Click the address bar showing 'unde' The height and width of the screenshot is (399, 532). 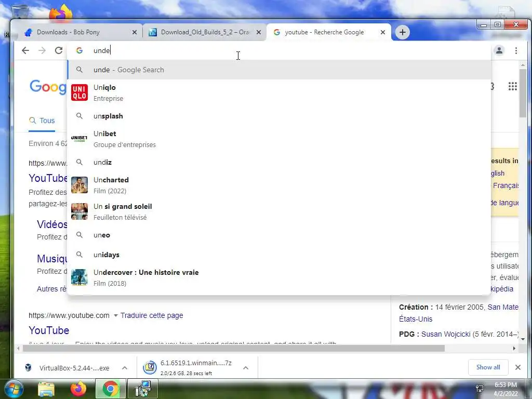tap(279, 50)
